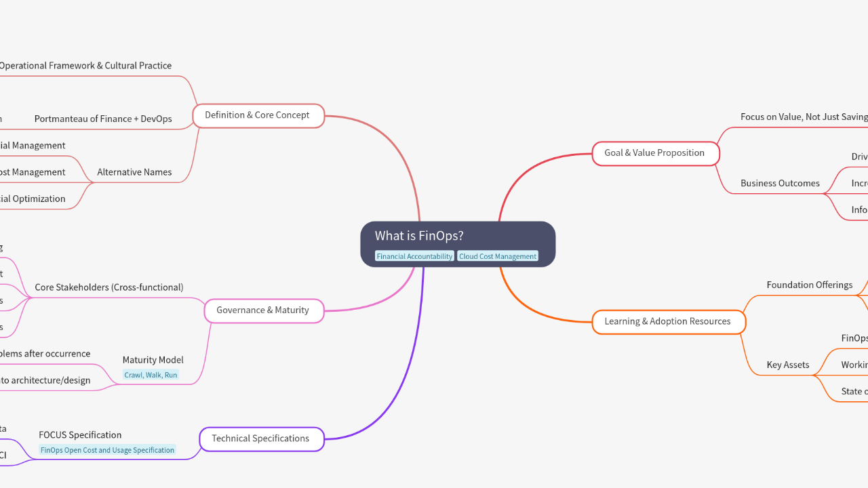Collapse the 'Definition & Core Concept' branch

pyautogui.click(x=258, y=115)
